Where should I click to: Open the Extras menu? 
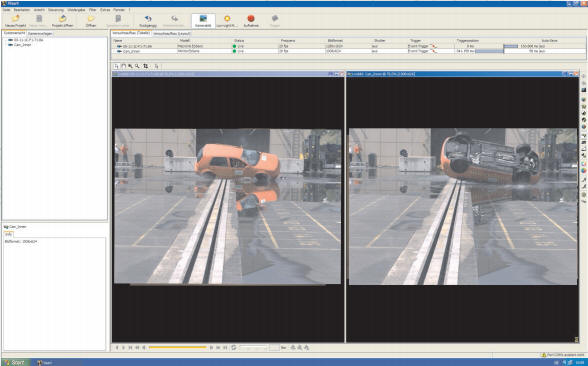click(105, 10)
